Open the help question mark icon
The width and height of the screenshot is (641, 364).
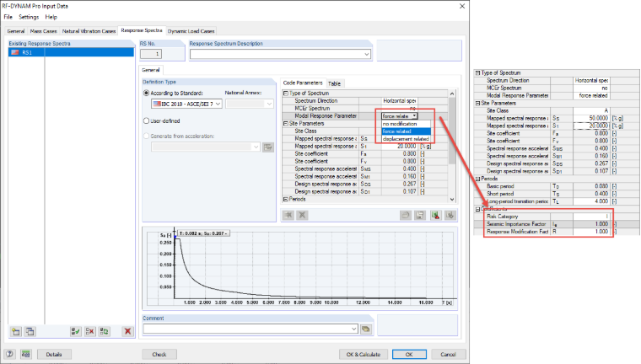(10, 354)
